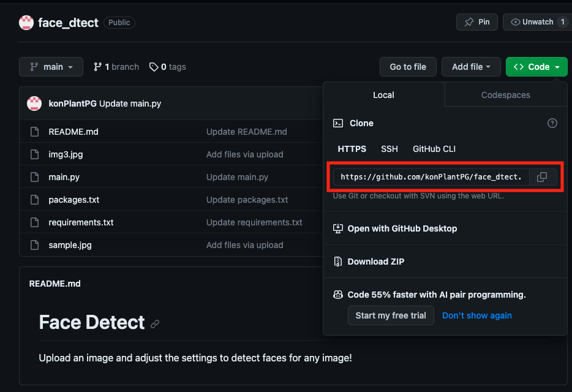View the 0 tags page

(x=168, y=67)
